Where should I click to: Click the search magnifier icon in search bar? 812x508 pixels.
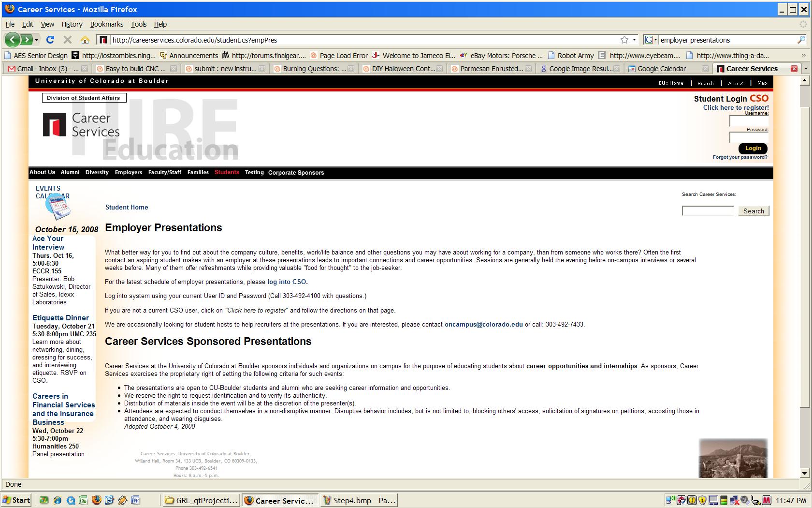(801, 40)
